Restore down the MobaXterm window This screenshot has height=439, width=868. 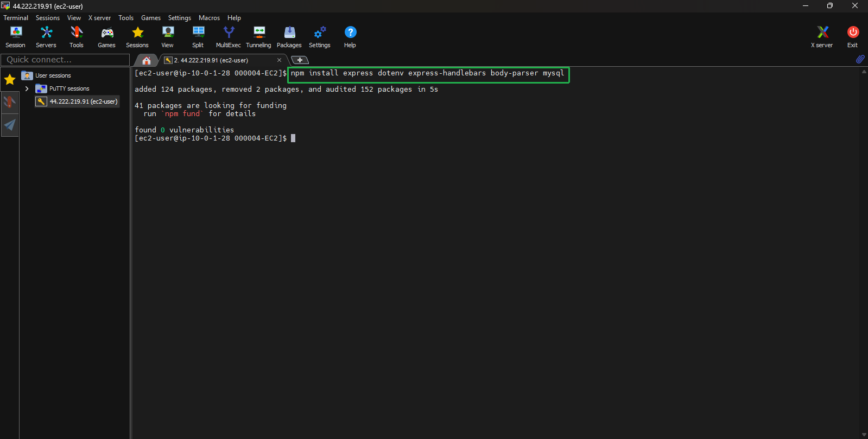[830, 6]
